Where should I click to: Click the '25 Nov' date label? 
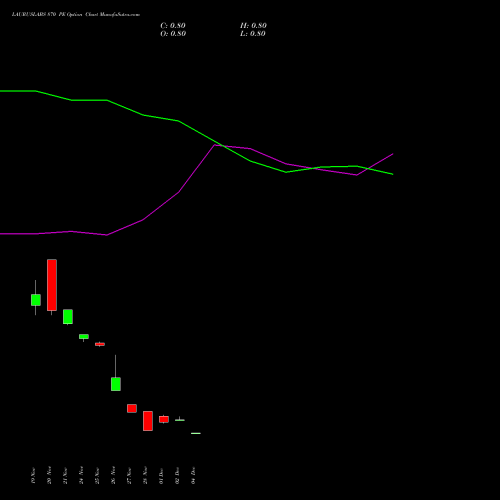(97, 476)
